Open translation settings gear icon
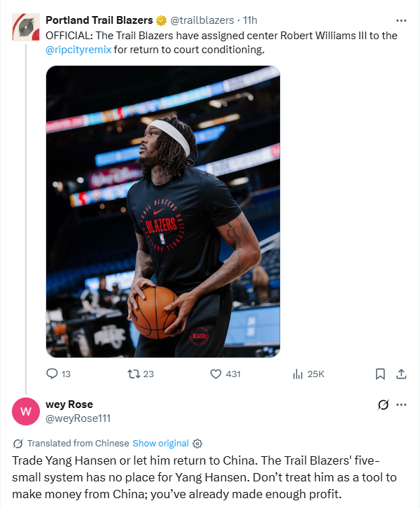The width and height of the screenshot is (420, 508). pyautogui.click(x=197, y=443)
